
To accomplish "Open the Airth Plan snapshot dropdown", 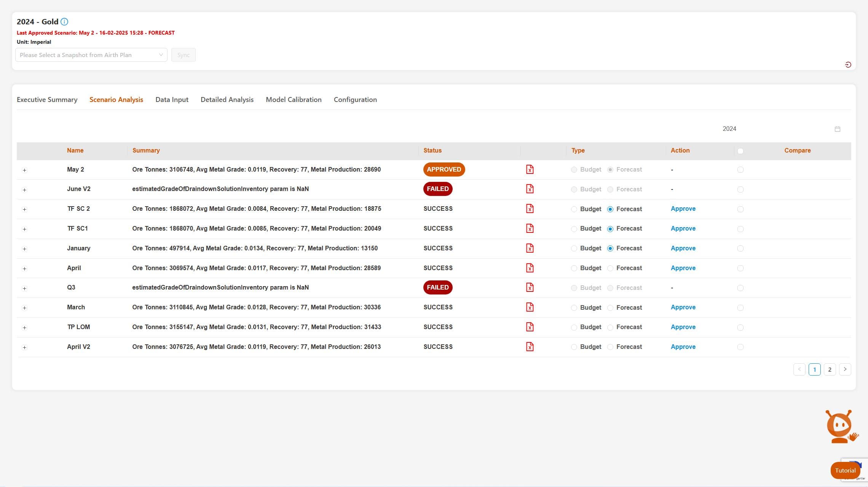I will pos(91,55).
